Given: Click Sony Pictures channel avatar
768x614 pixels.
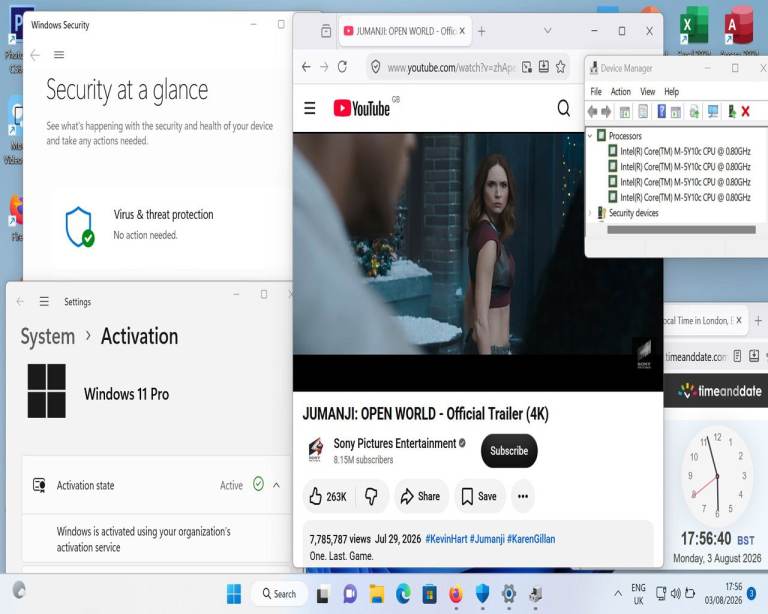Looking at the screenshot, I should pos(315,450).
